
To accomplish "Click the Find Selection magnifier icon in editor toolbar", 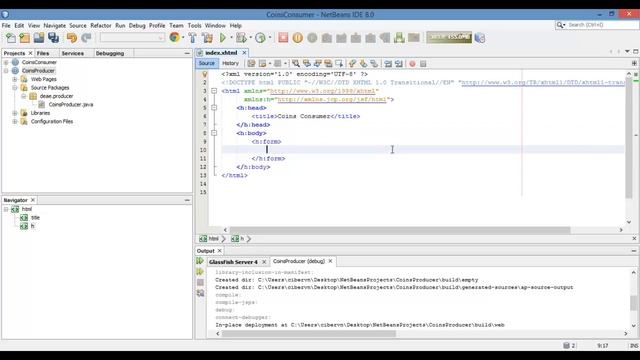I will [296, 64].
